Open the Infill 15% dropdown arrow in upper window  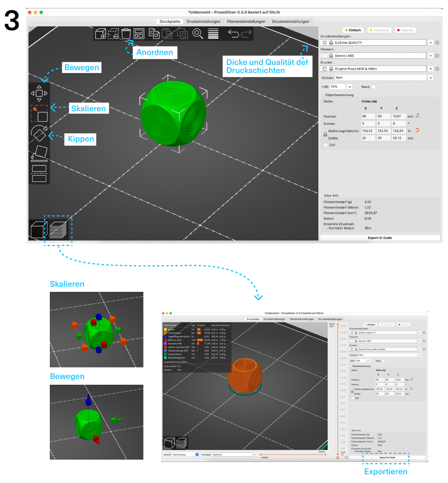pyautogui.click(x=349, y=87)
